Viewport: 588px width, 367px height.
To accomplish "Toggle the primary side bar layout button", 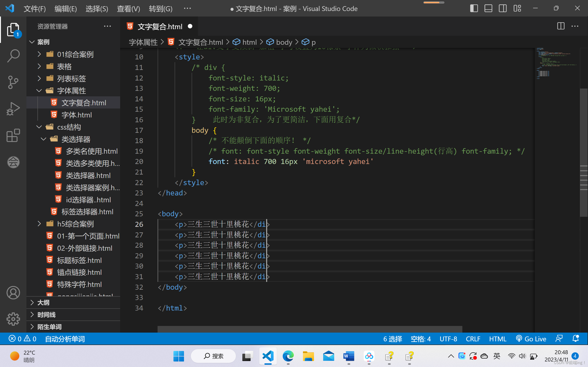I will (474, 8).
